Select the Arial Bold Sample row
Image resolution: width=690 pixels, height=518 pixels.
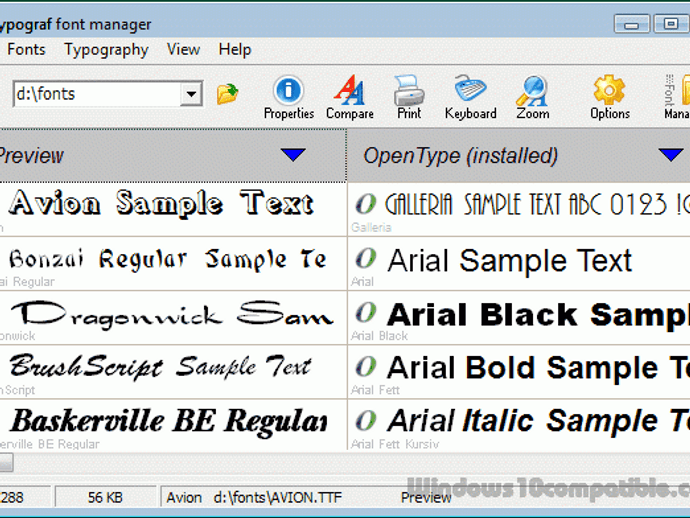coord(519,372)
